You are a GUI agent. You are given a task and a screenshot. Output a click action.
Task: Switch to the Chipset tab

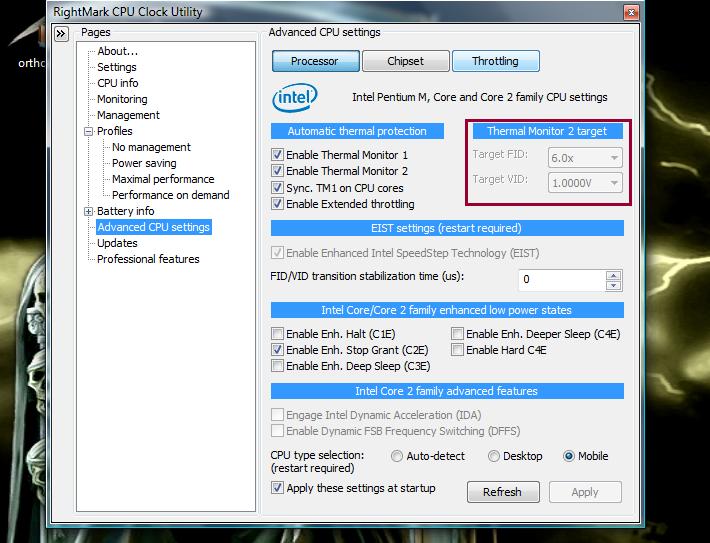point(406,61)
